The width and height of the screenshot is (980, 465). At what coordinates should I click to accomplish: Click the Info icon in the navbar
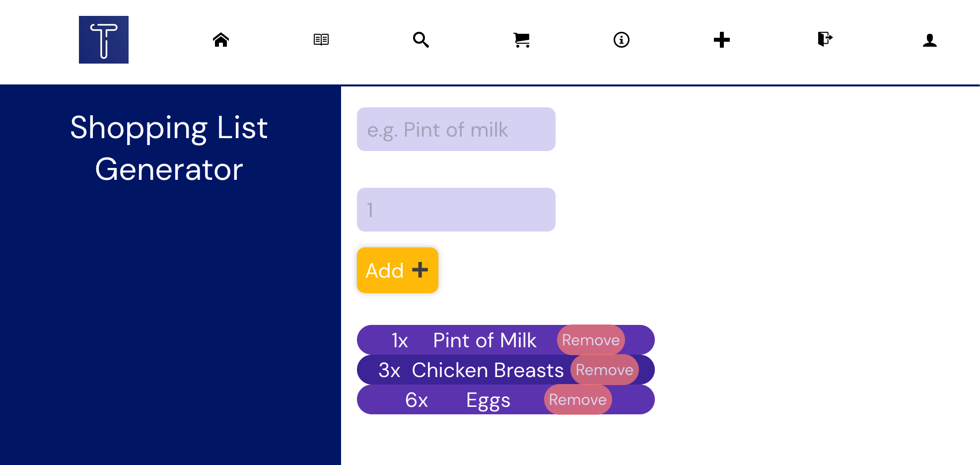tap(622, 40)
